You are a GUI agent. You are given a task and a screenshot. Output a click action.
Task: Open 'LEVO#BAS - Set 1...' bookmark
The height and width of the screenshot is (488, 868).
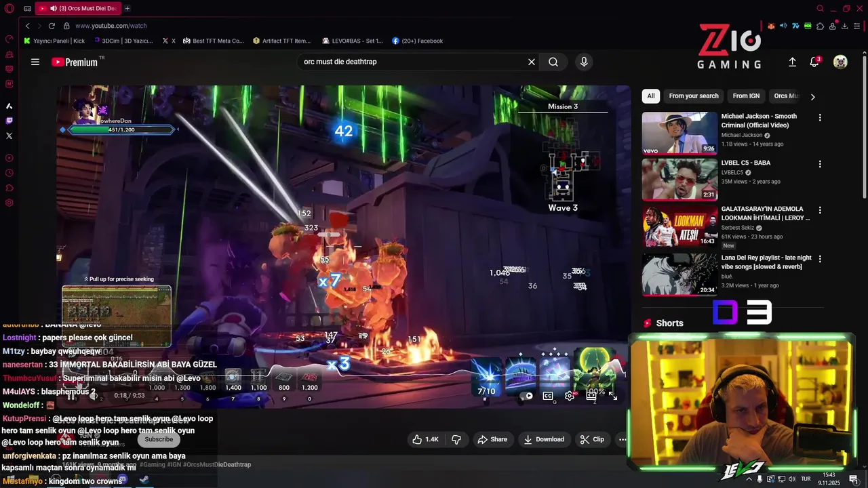pos(353,41)
